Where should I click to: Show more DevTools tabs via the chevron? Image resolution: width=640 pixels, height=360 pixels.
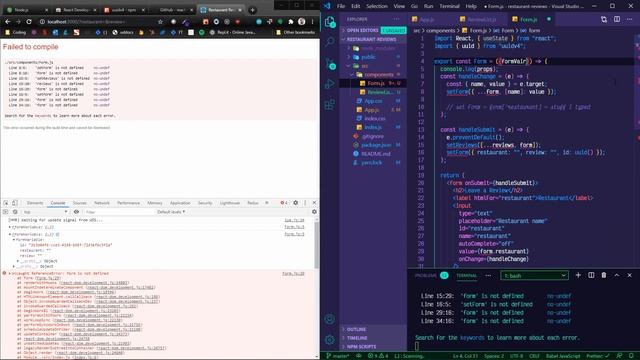click(267, 203)
